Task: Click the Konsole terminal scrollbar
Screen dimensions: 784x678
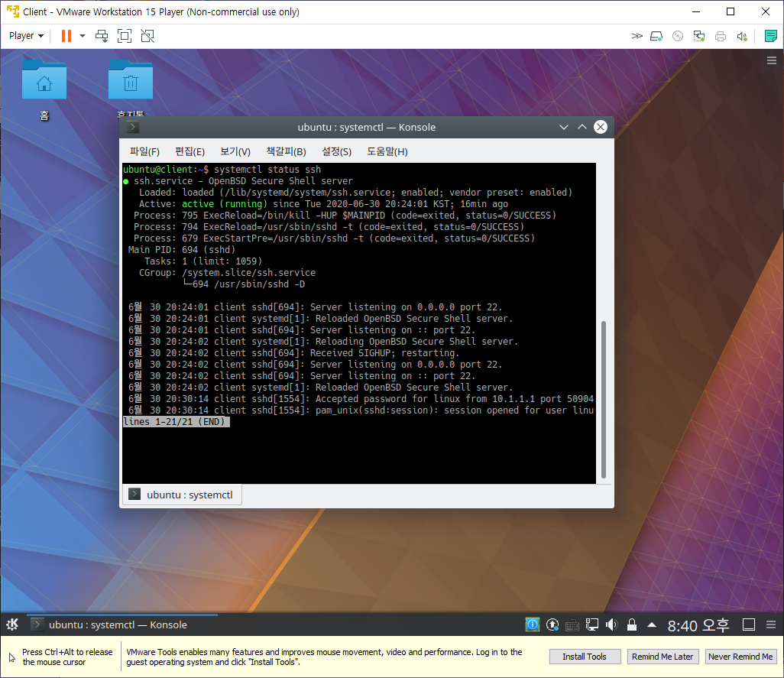Action: 604,400
